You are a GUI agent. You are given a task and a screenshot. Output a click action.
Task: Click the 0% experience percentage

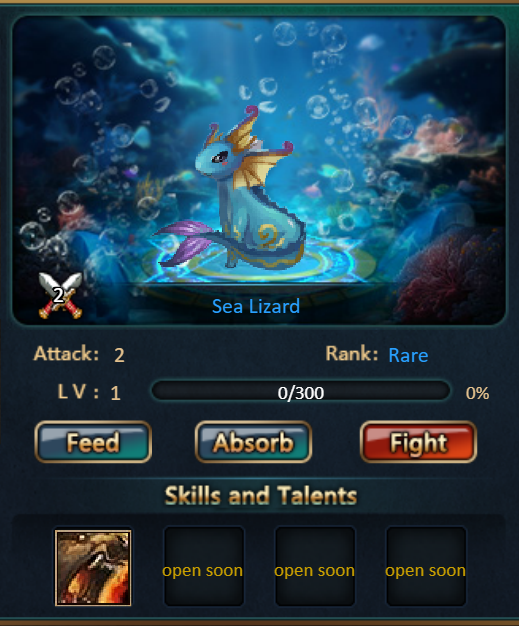coord(477,393)
